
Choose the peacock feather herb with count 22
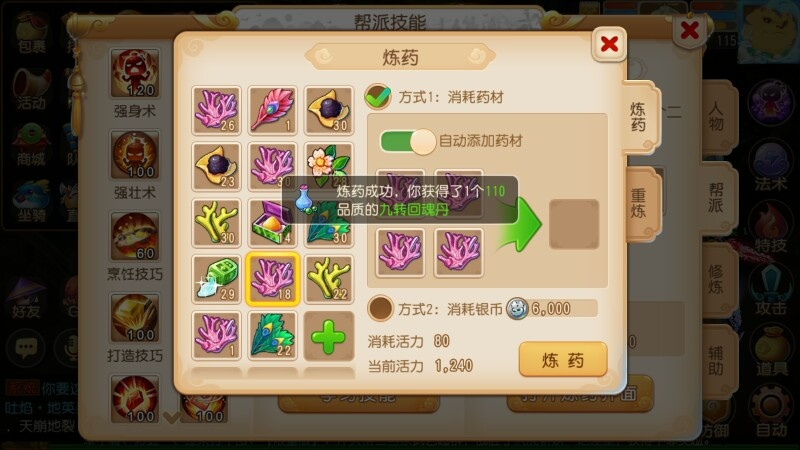(272, 335)
